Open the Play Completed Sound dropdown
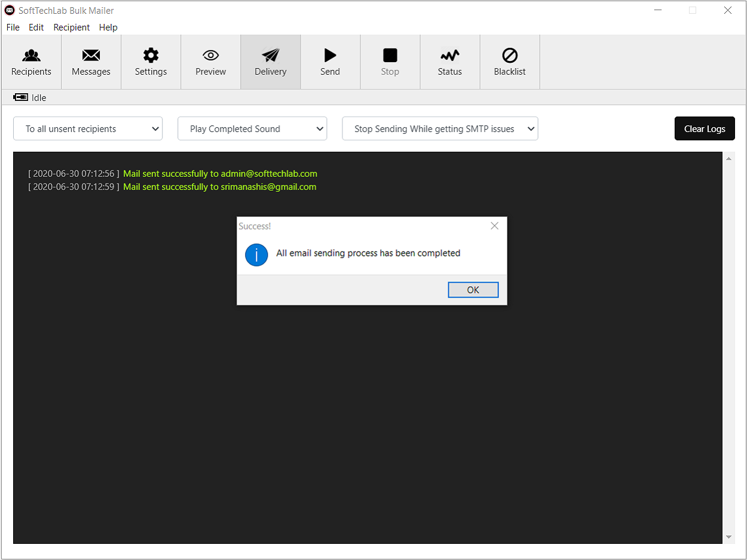Viewport: 747px width, 560px height. point(252,128)
